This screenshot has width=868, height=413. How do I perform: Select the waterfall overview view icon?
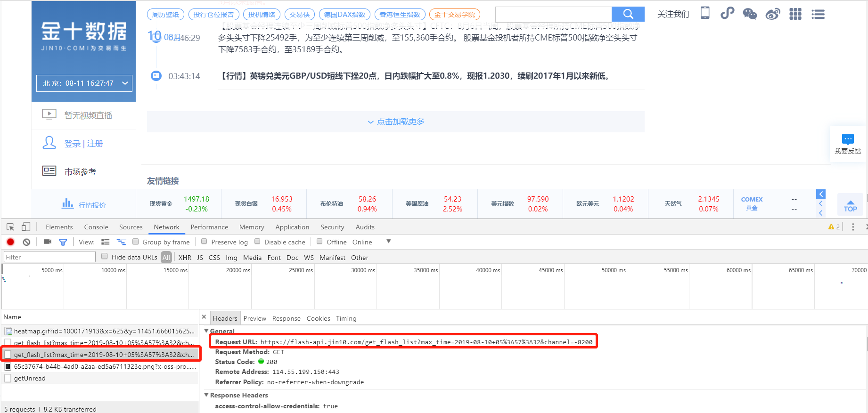121,242
